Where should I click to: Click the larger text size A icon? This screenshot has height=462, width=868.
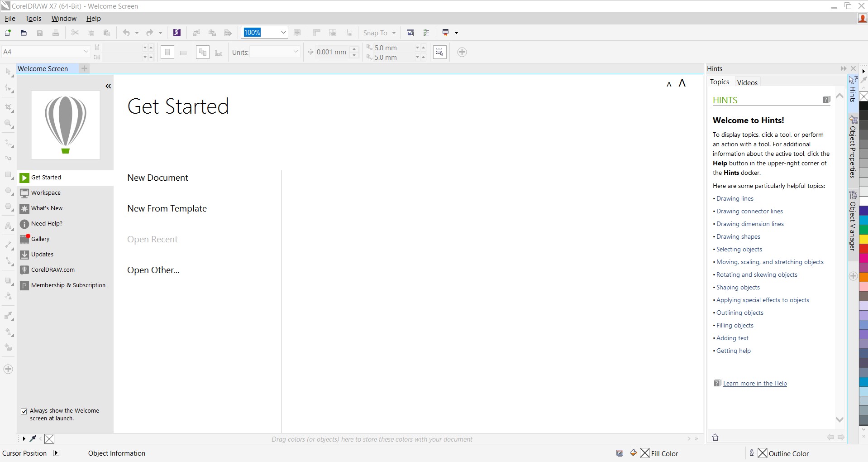pyautogui.click(x=682, y=83)
